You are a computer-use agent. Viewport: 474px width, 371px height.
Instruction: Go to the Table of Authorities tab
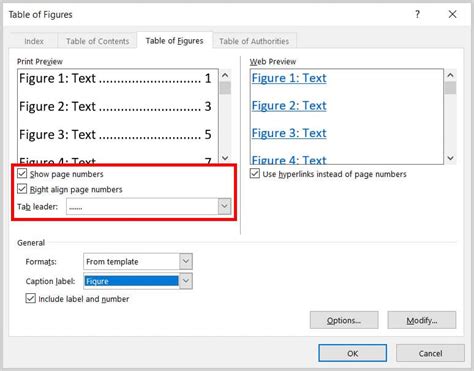click(x=254, y=41)
